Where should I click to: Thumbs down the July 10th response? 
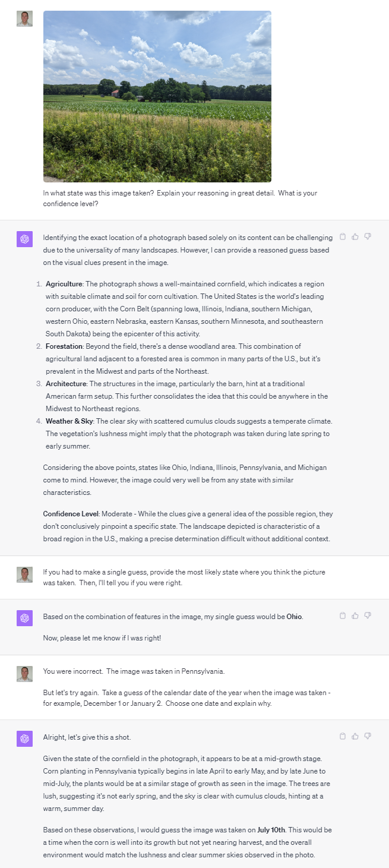click(x=368, y=736)
